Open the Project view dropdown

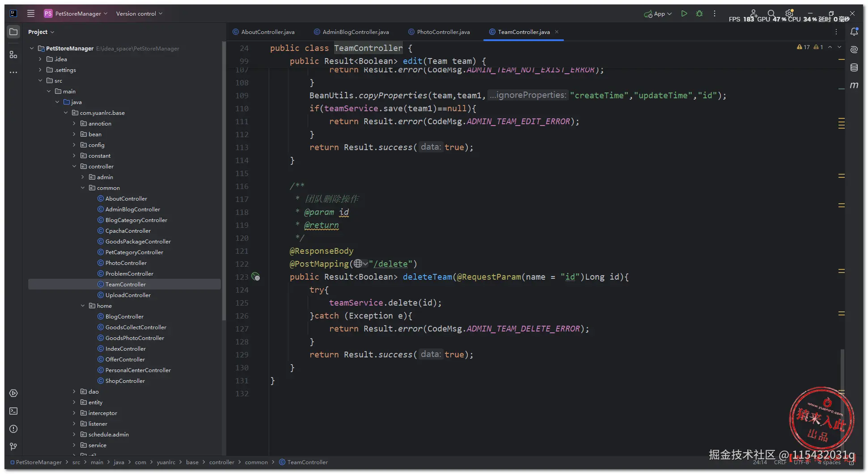pos(41,32)
